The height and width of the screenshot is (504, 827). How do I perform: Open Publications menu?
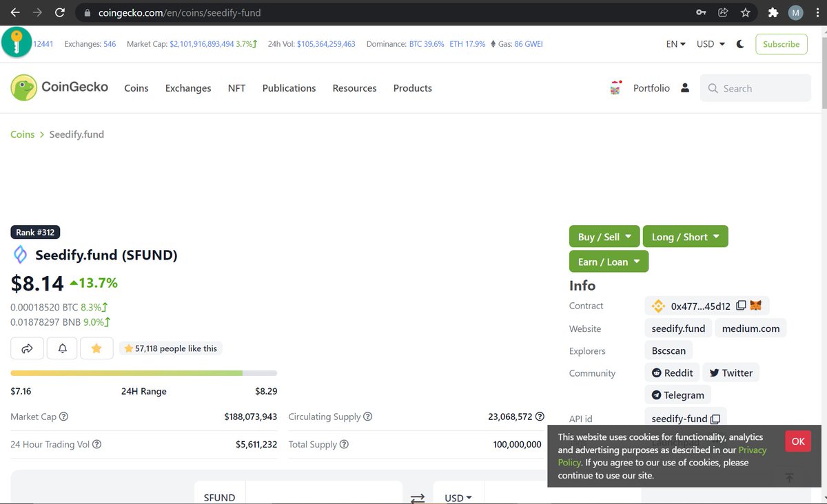[x=289, y=88]
